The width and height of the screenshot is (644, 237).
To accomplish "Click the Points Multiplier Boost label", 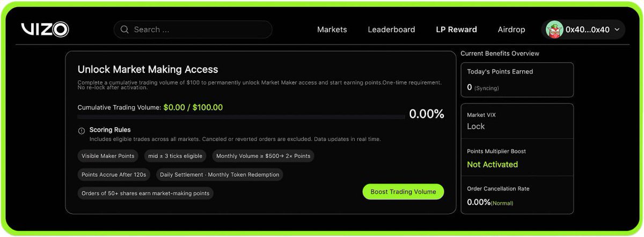I will (496, 151).
